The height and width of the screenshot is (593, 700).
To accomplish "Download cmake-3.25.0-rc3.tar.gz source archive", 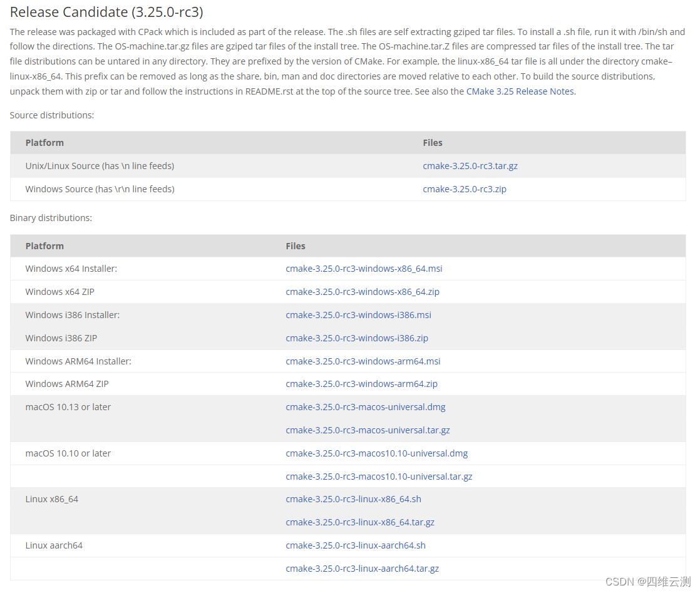I will pyautogui.click(x=470, y=165).
